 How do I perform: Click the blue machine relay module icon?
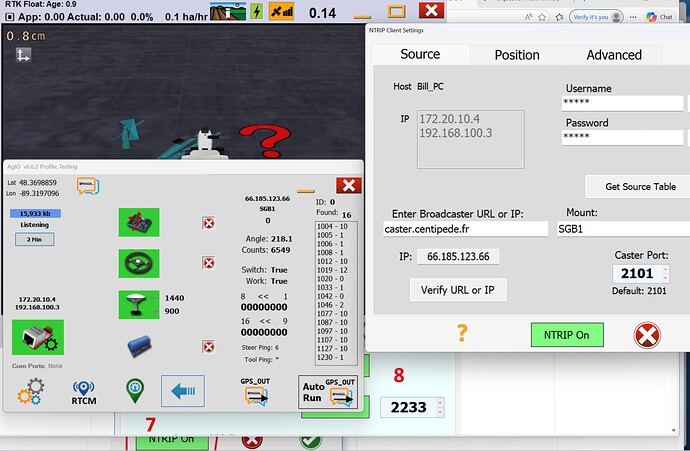tap(139, 346)
